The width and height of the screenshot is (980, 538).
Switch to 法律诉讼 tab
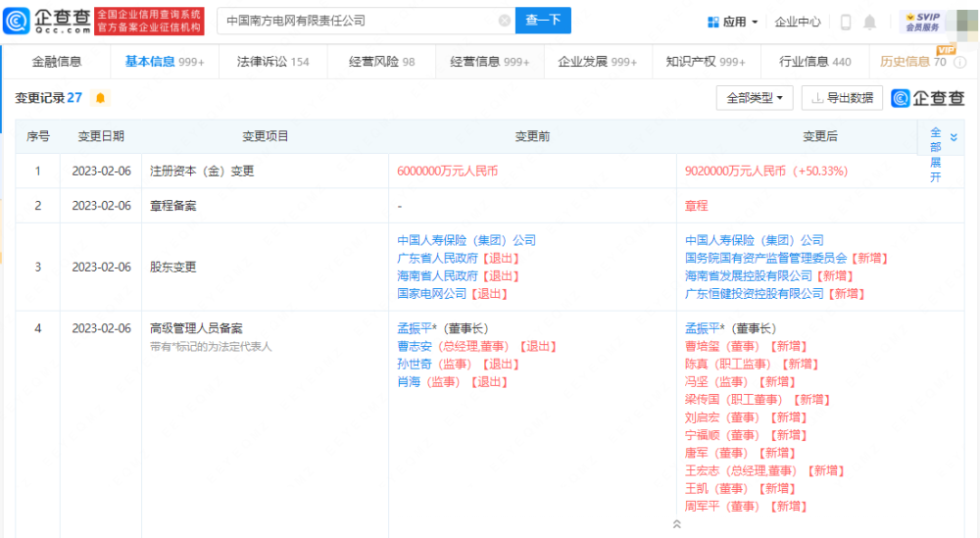tap(272, 61)
